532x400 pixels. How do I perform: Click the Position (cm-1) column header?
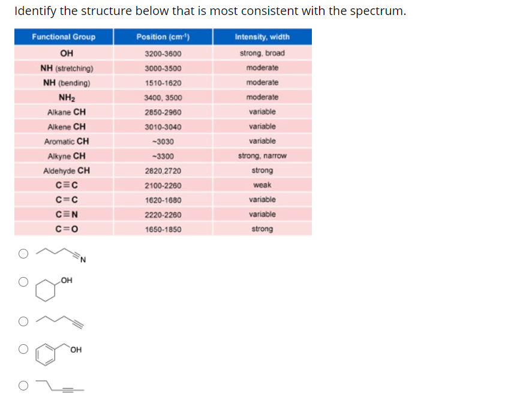(x=162, y=37)
